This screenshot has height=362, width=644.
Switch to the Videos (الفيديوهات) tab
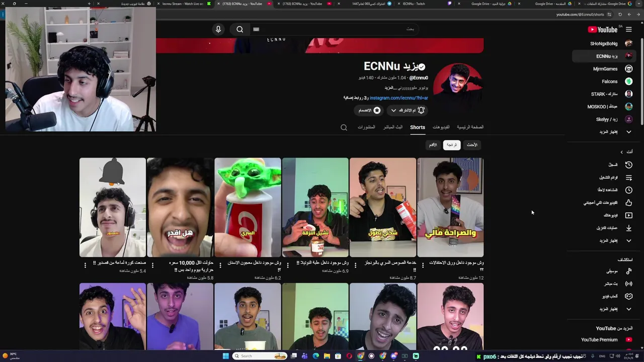tap(441, 127)
